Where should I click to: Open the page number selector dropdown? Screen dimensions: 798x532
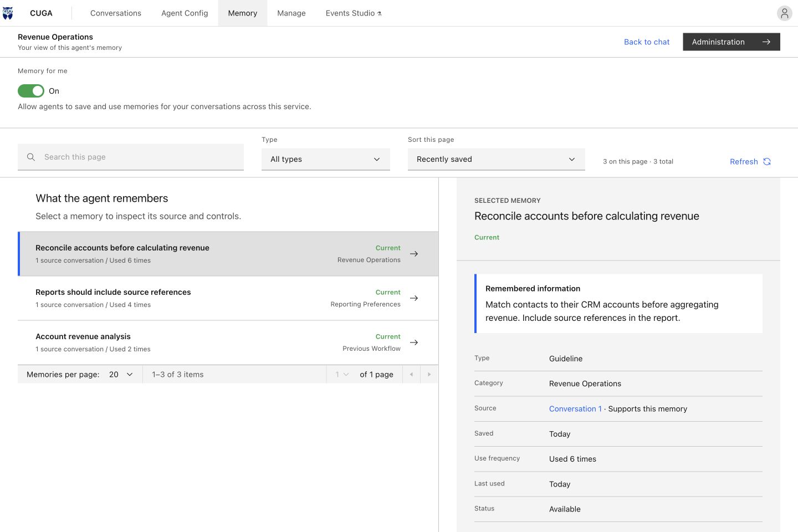(x=342, y=375)
